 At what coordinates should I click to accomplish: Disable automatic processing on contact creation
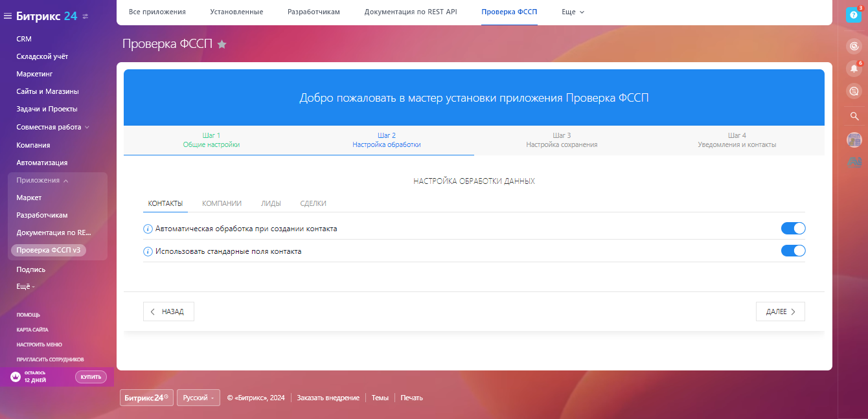coord(793,229)
